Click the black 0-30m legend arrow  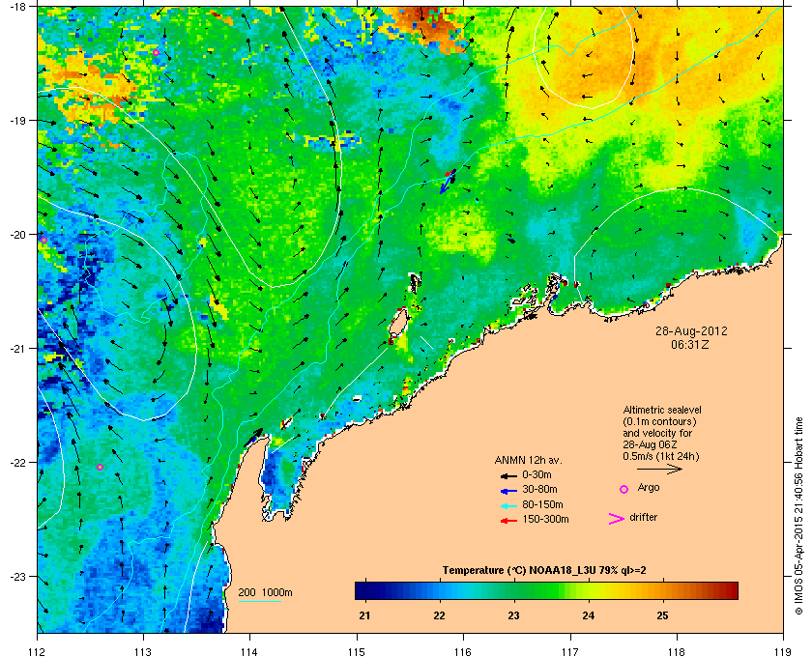click(x=509, y=475)
